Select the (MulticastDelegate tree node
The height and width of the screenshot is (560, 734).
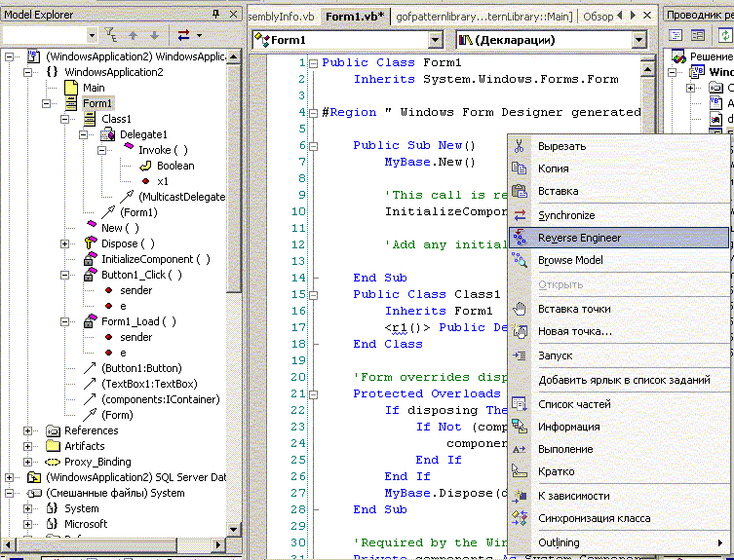181,197
